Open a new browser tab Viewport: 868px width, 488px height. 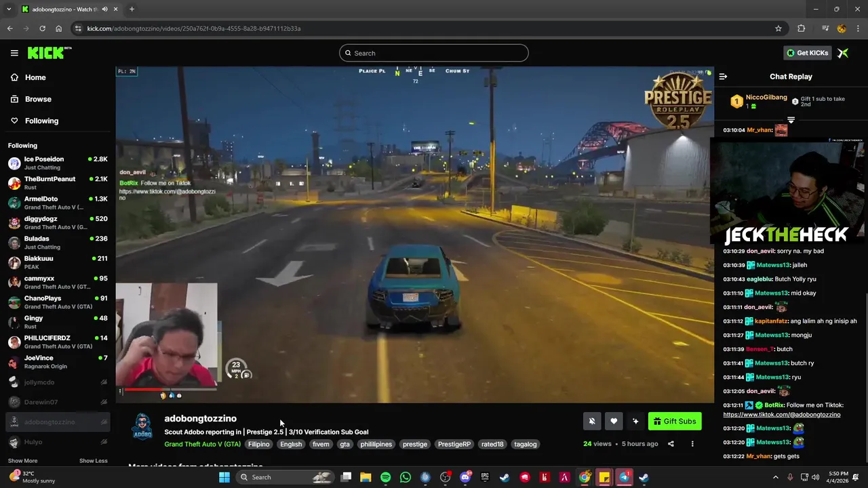click(x=132, y=9)
